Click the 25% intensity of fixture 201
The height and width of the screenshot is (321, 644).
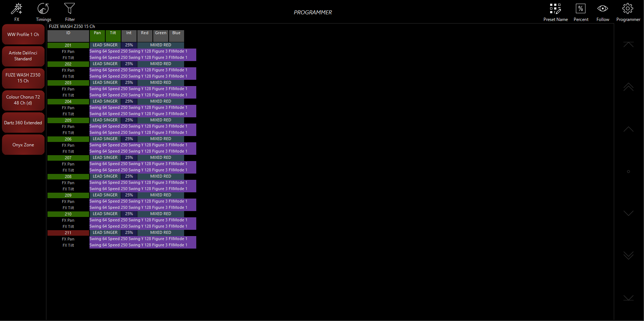pyautogui.click(x=129, y=45)
